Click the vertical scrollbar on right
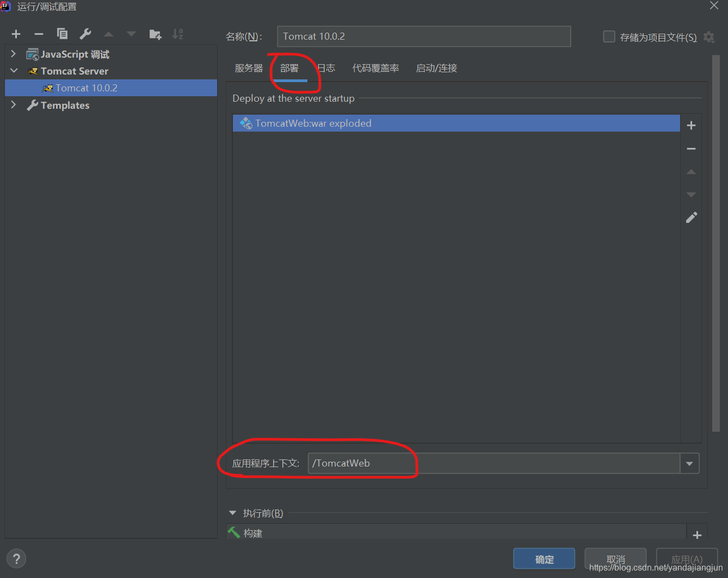This screenshot has width=728, height=578. (x=716, y=244)
